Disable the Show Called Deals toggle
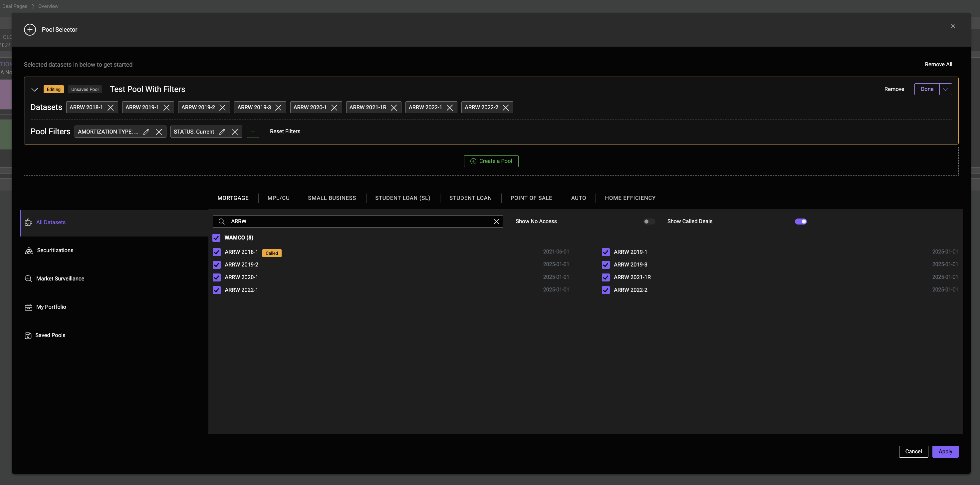The image size is (980, 485). click(x=801, y=222)
